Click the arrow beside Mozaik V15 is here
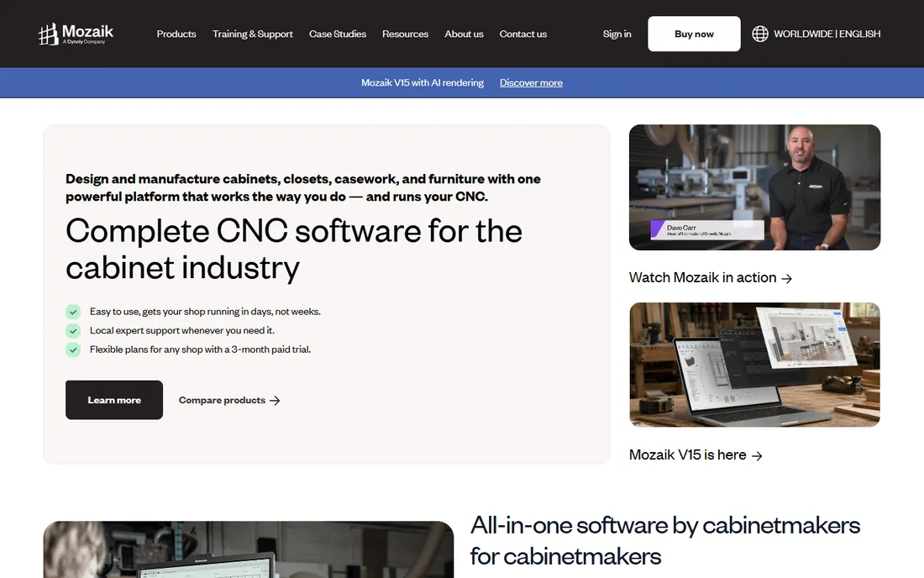 (x=757, y=455)
